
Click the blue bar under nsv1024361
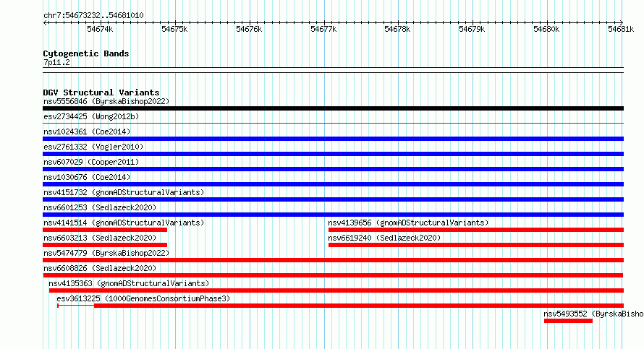pyautogui.click(x=333, y=139)
